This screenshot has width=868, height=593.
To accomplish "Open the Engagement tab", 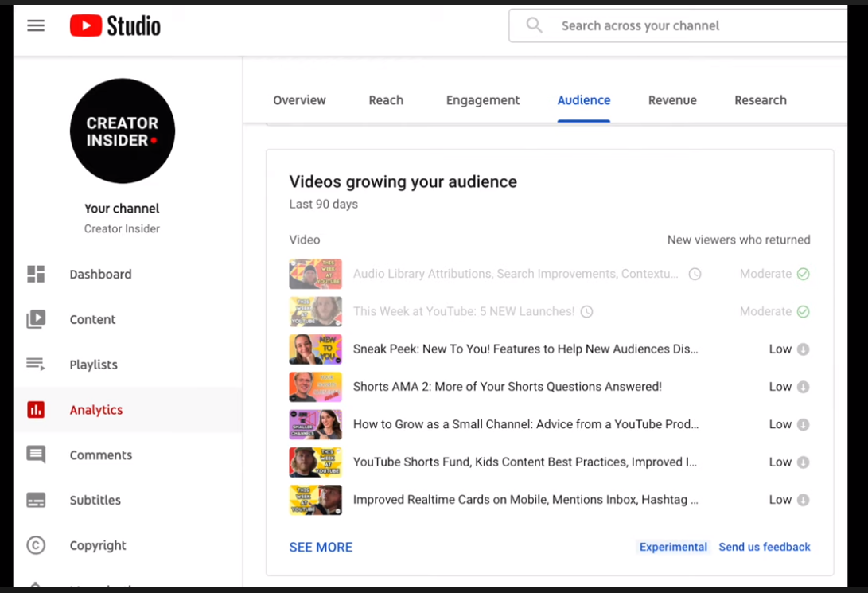I will point(483,100).
